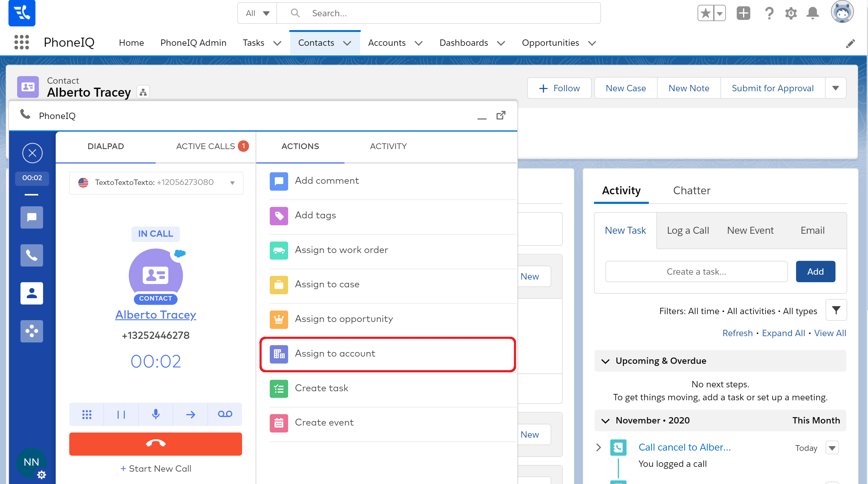Image resolution: width=868 pixels, height=484 pixels.
Task: Click the call transfer arrow icon
Action: (190, 414)
